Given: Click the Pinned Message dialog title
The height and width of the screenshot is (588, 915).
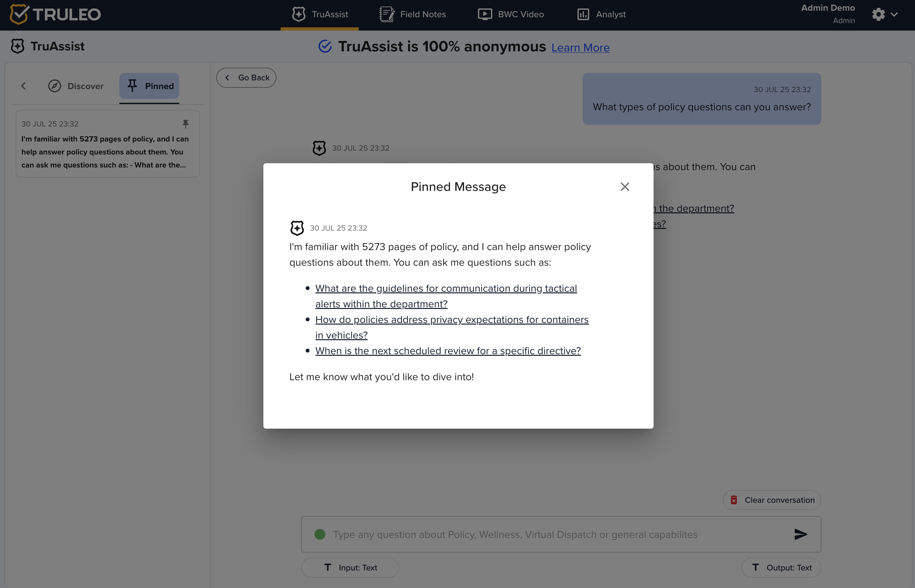Looking at the screenshot, I should pyautogui.click(x=458, y=187).
